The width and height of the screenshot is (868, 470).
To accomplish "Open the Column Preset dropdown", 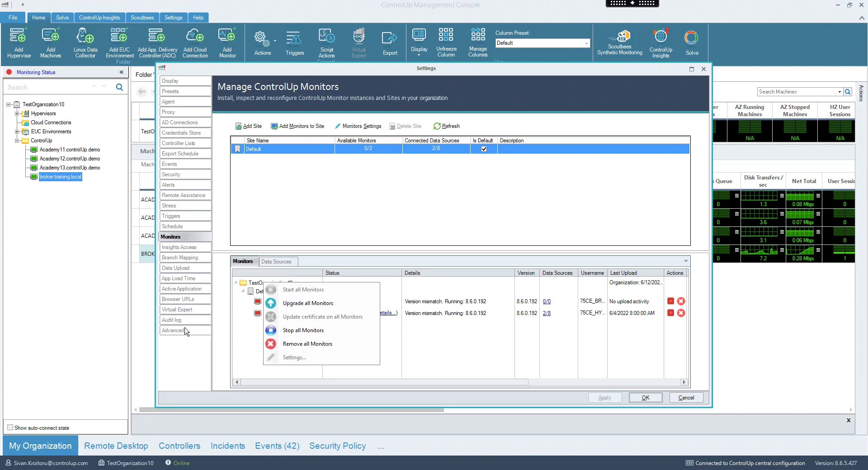I will coord(586,43).
